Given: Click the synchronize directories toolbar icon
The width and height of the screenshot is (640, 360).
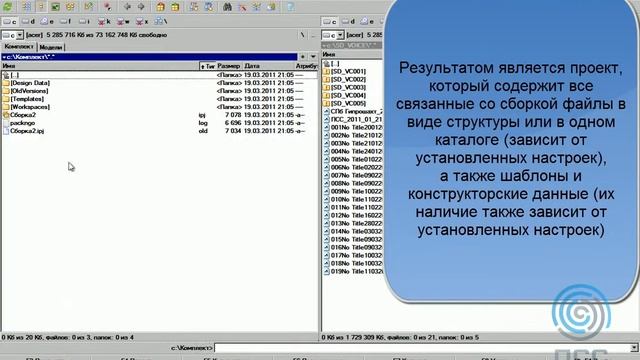Looking at the screenshot, I should click(x=256, y=7).
